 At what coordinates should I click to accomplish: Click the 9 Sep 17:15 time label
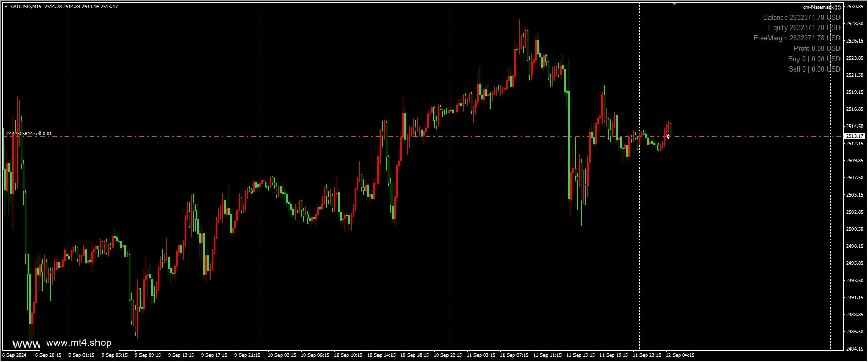pyautogui.click(x=214, y=356)
